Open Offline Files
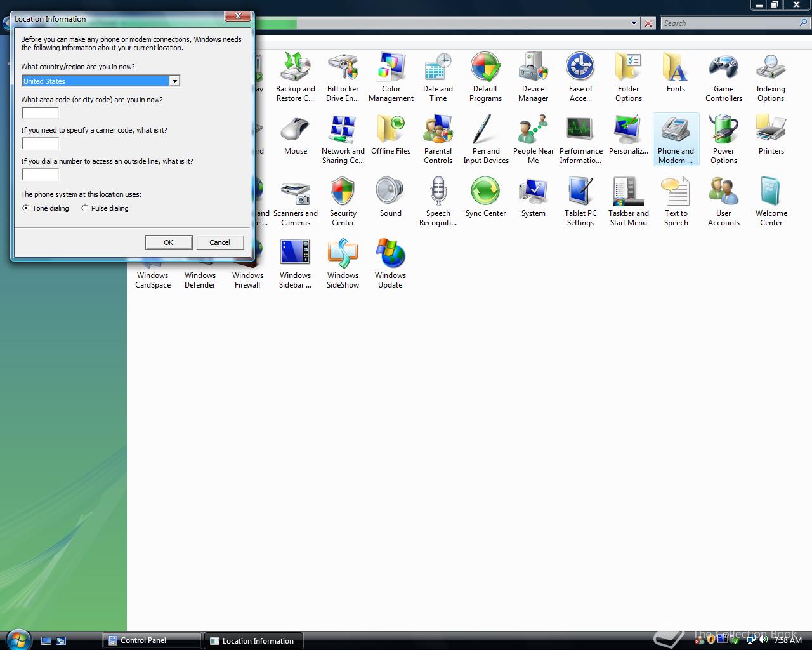The width and height of the screenshot is (812, 650). (391, 135)
